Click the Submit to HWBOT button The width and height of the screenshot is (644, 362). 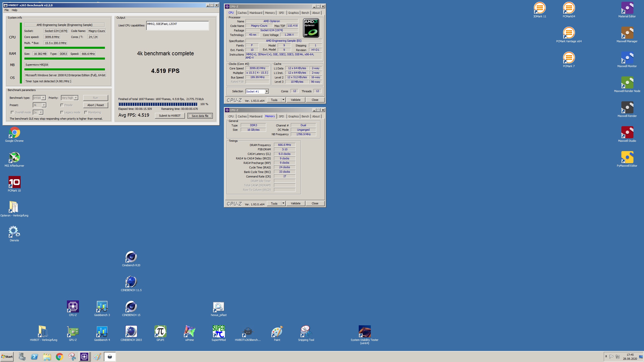170,116
